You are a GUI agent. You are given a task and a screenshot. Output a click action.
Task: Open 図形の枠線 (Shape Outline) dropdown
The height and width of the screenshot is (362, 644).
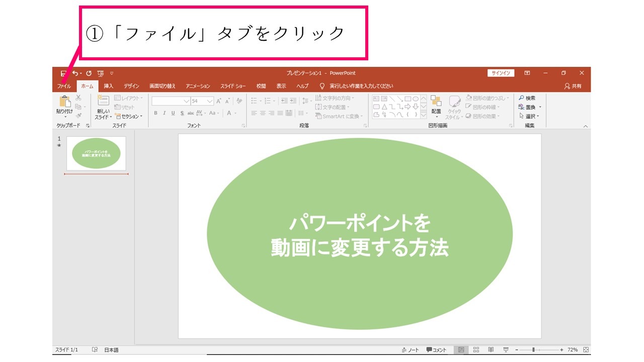(484, 107)
